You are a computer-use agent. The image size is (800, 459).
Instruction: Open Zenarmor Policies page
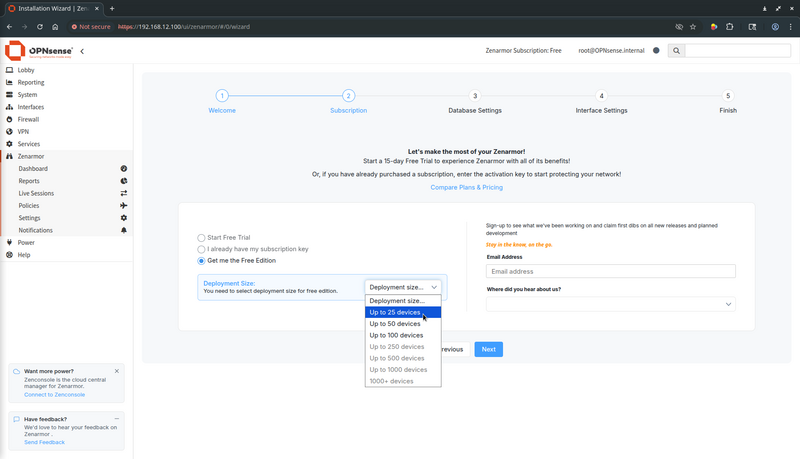[29, 206]
